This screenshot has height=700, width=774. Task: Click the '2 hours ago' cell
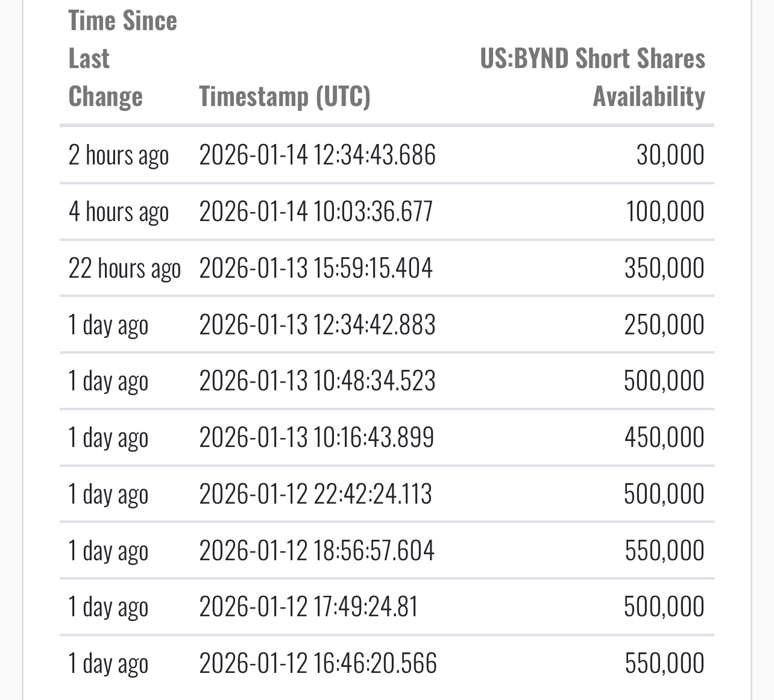pos(118,156)
